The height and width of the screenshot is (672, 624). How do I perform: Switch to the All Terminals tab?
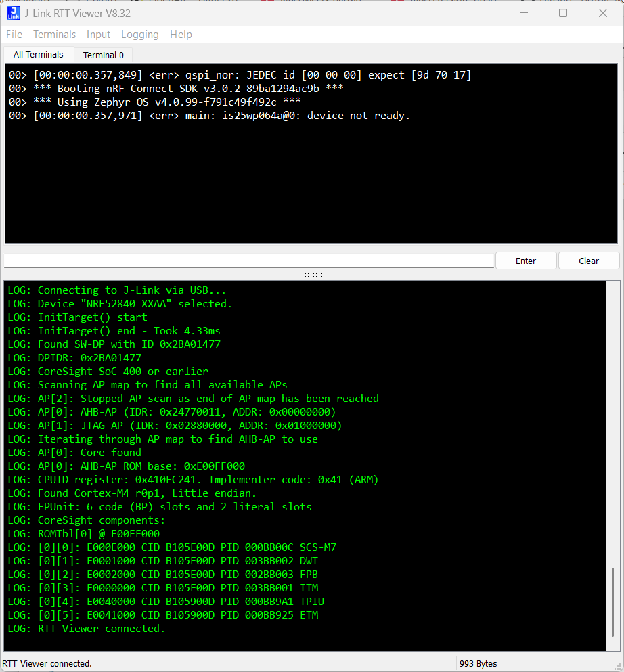38,55
